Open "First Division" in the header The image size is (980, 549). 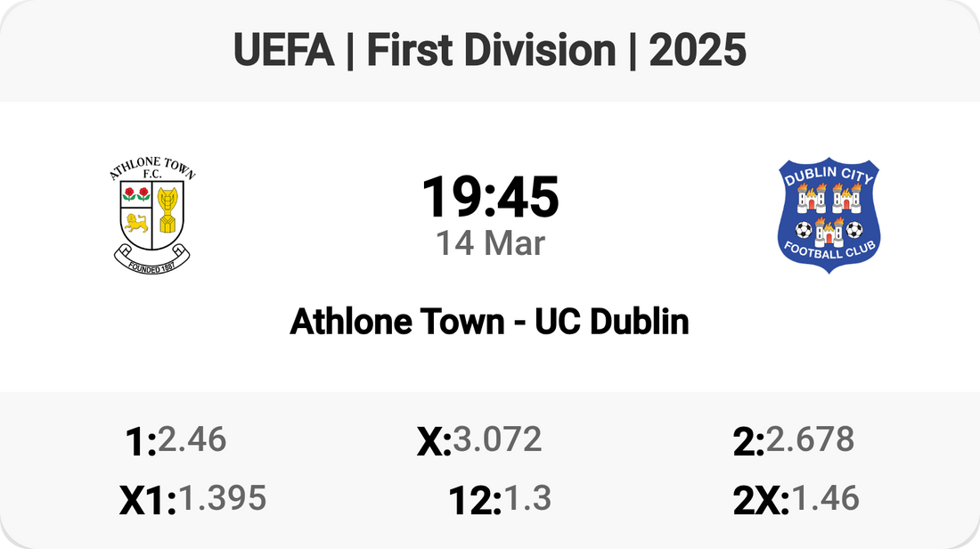(491, 51)
